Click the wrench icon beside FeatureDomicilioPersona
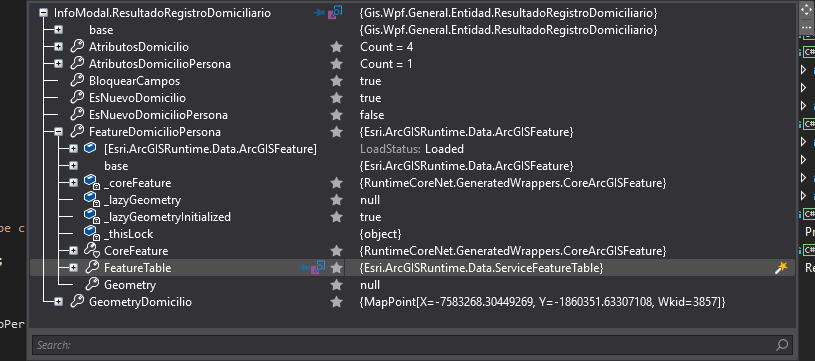The height and width of the screenshot is (361, 815). pos(76,132)
